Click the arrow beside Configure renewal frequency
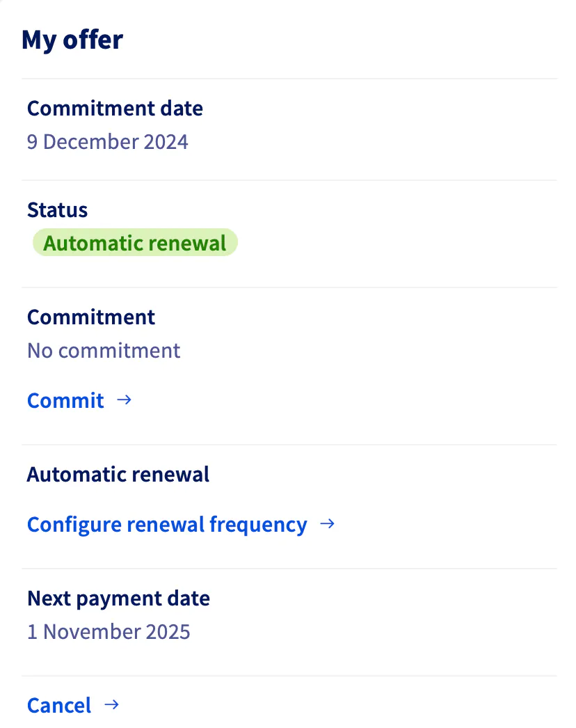 [327, 524]
